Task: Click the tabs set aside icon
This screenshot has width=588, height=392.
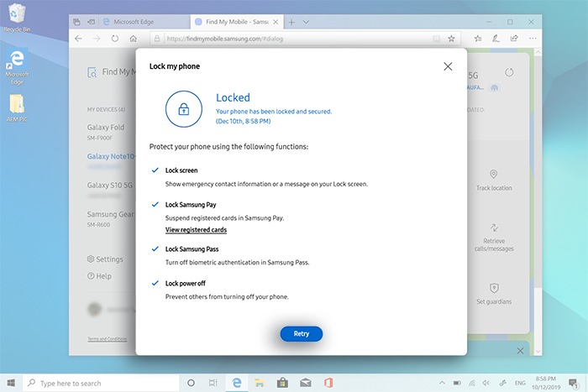Action: (x=76, y=22)
